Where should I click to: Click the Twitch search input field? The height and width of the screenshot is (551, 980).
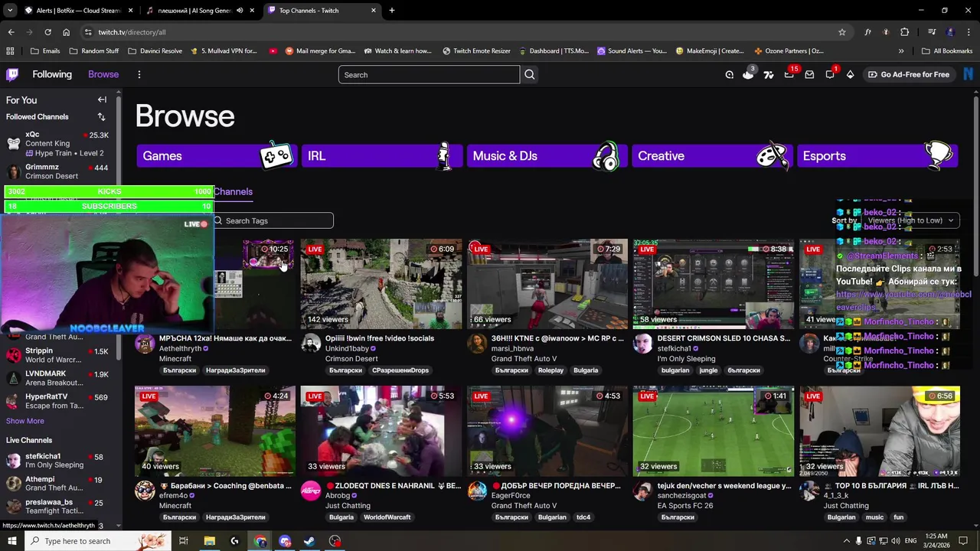[x=429, y=74]
